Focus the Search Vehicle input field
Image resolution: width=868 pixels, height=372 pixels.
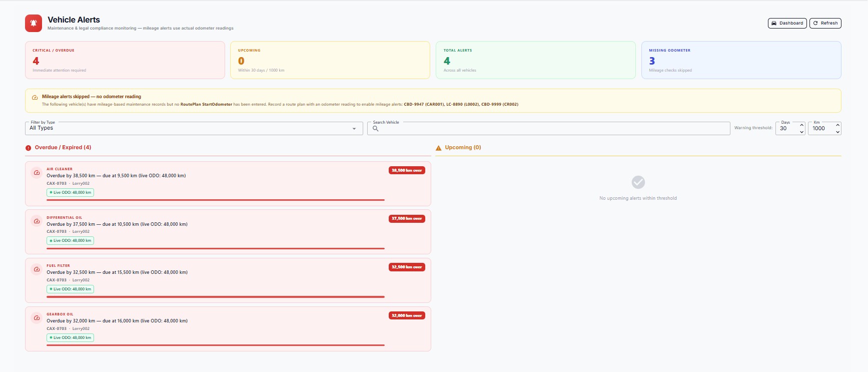pyautogui.click(x=550, y=129)
